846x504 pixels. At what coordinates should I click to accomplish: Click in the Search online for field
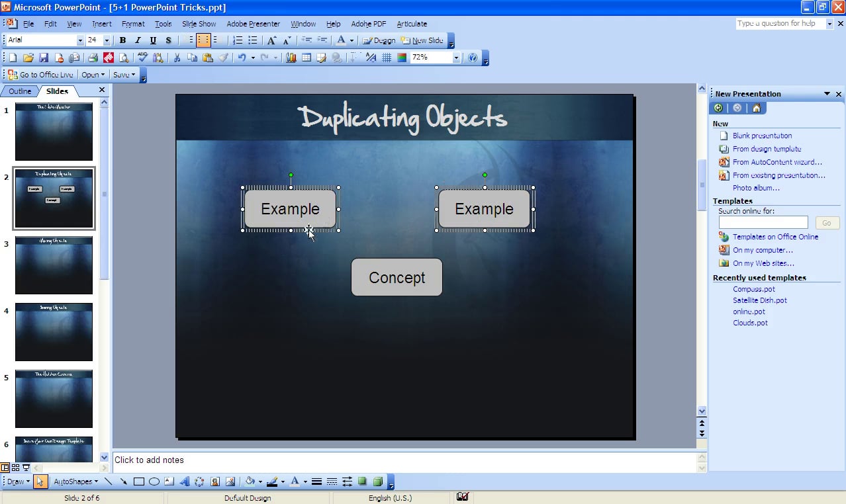tap(763, 223)
